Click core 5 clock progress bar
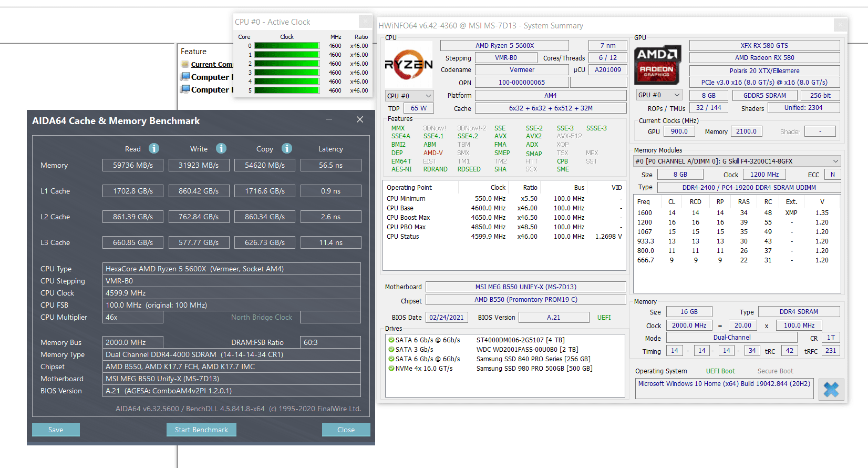Image resolution: width=868 pixels, height=468 pixels. click(x=287, y=90)
